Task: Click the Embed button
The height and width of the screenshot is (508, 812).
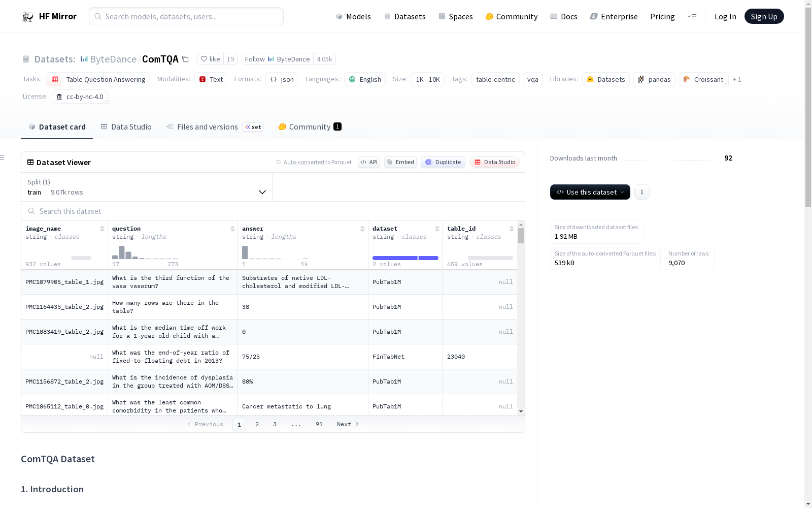Action: pyautogui.click(x=400, y=162)
